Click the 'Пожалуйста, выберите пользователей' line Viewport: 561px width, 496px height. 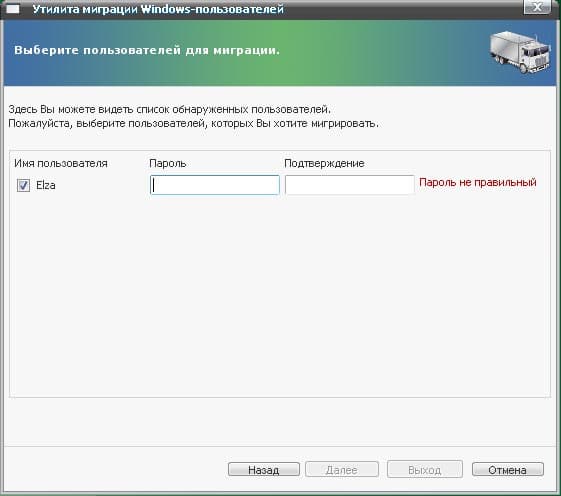tap(194, 124)
